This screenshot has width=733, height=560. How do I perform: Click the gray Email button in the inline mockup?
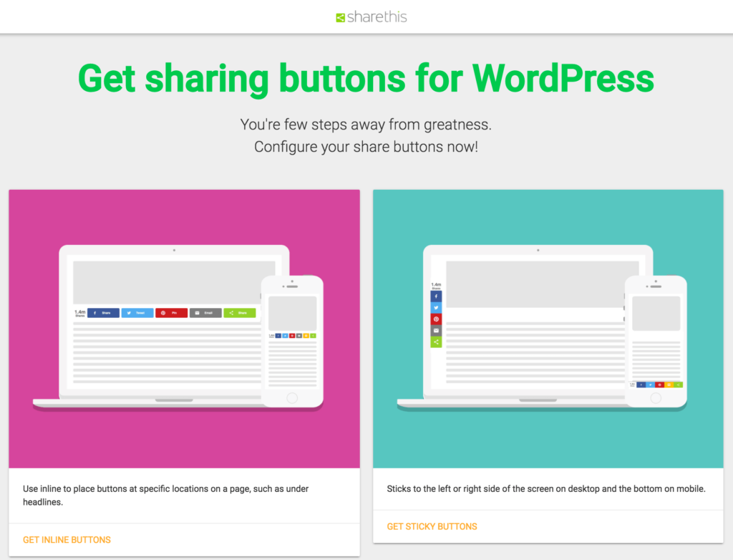tap(205, 313)
